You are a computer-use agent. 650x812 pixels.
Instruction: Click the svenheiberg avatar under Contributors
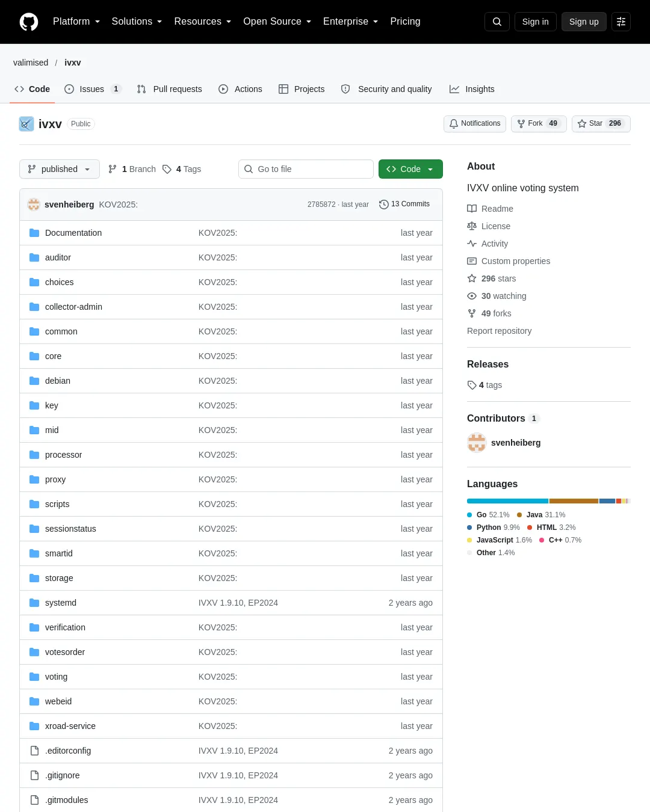(x=477, y=443)
